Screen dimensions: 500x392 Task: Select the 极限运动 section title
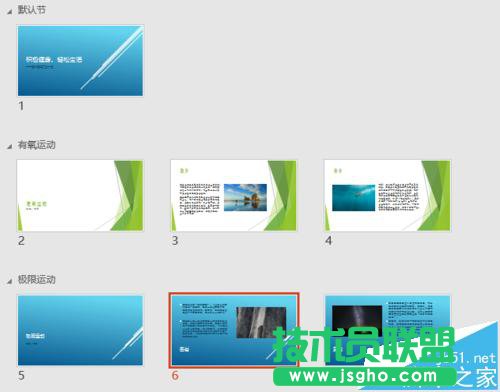[37, 279]
